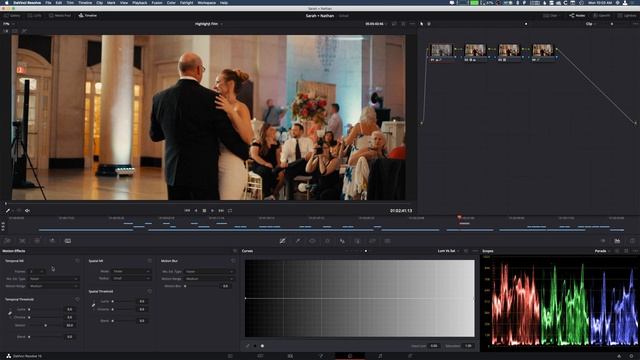Open the Qualifier palette eyedropper icon
Viewport: 640px width, 360px height.
click(298, 241)
